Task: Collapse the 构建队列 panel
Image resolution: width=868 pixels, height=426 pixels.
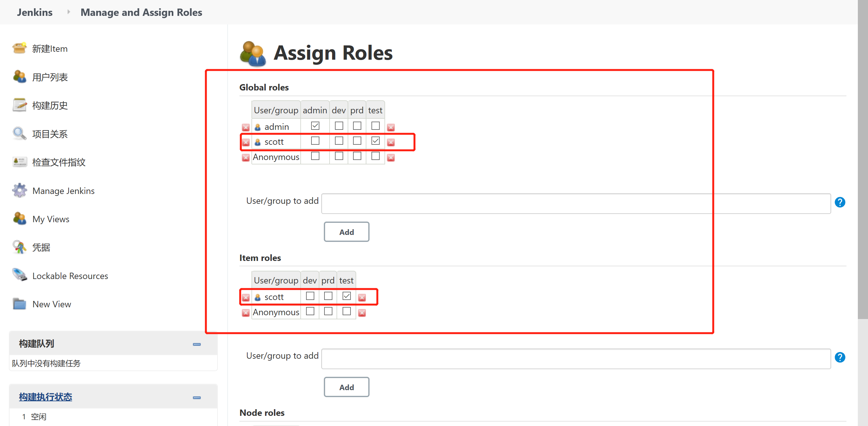Action: 197,344
